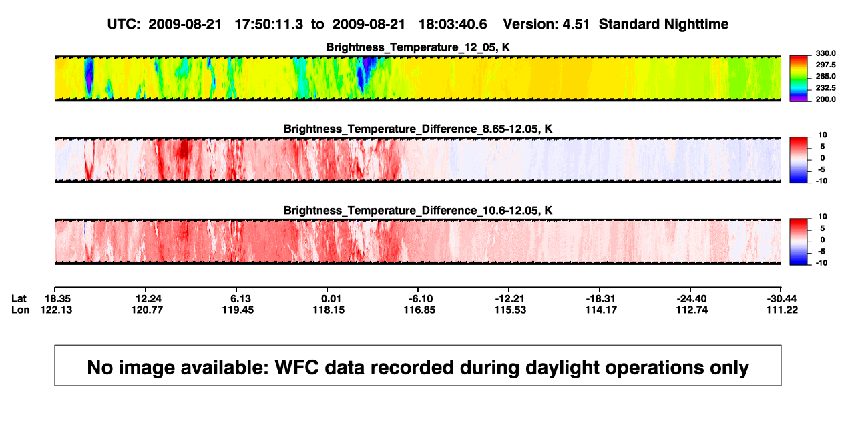This screenshot has width=868, height=445.
Task: Click the 10.6-12.05 red-blue color bar
Action: [799, 242]
